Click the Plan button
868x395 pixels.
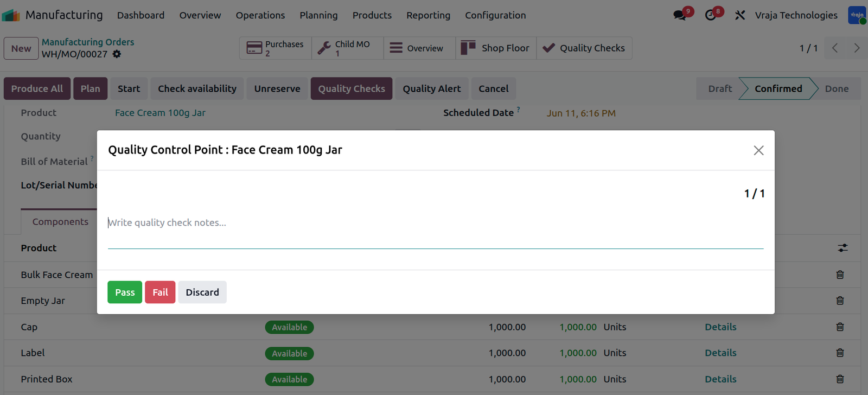(x=91, y=88)
